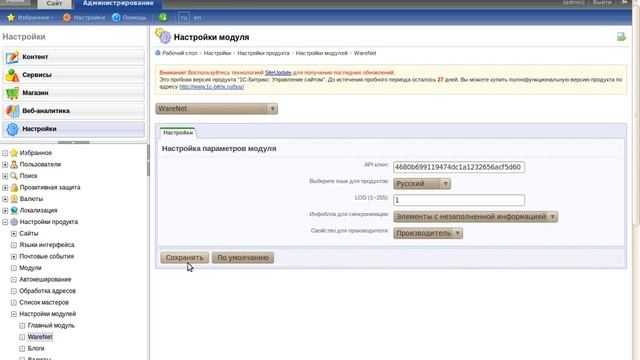Open the 1c-bitrix buy page link
This screenshot has height=360, width=640.
pos(211,87)
